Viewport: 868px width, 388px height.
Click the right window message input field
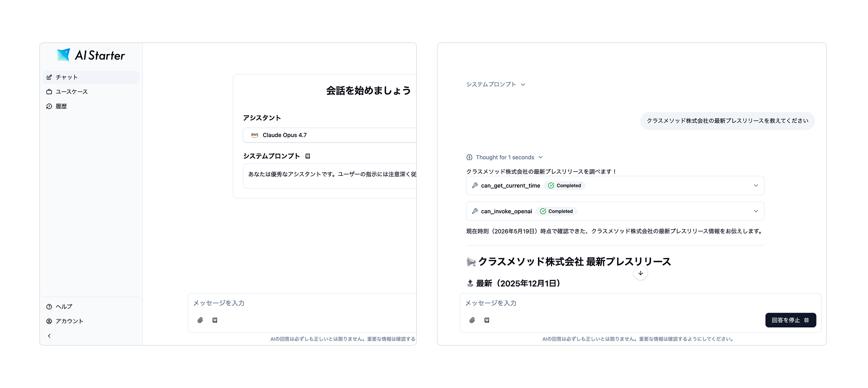click(640, 303)
